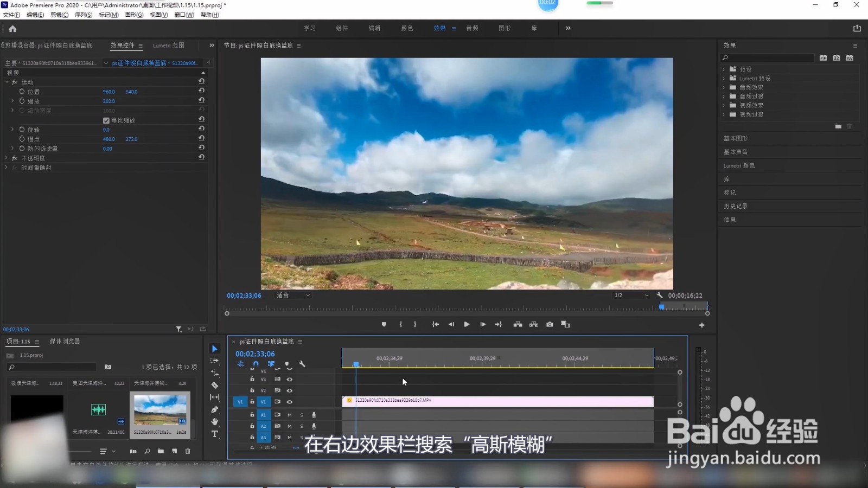Select the Type tool
Viewport: 868px width, 488px height.
[215, 434]
